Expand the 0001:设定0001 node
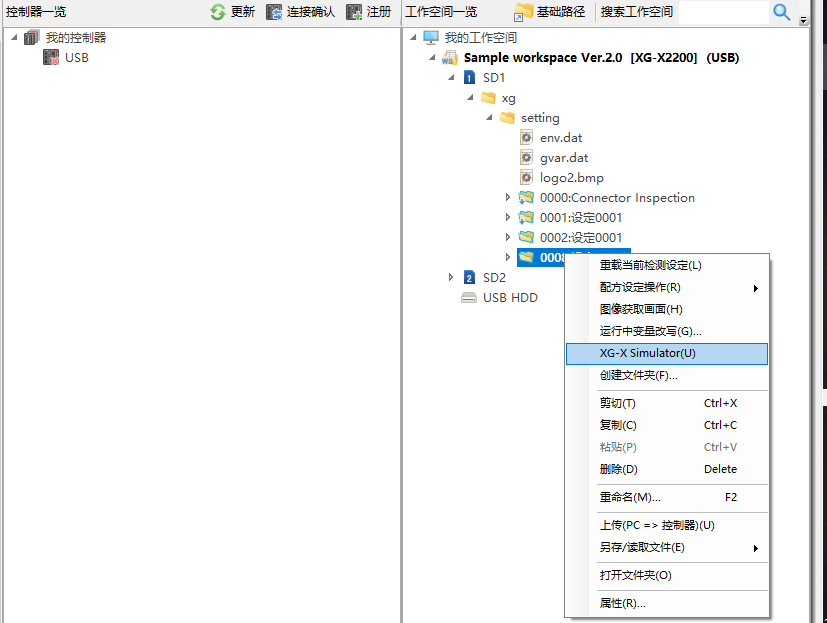This screenshot has height=623, width=827. 507,217
